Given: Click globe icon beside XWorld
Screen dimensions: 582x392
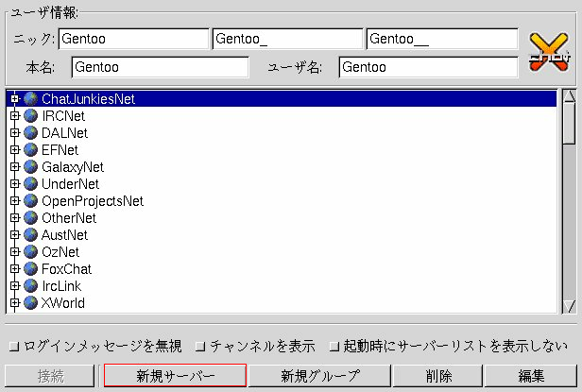Looking at the screenshot, I should (31, 303).
